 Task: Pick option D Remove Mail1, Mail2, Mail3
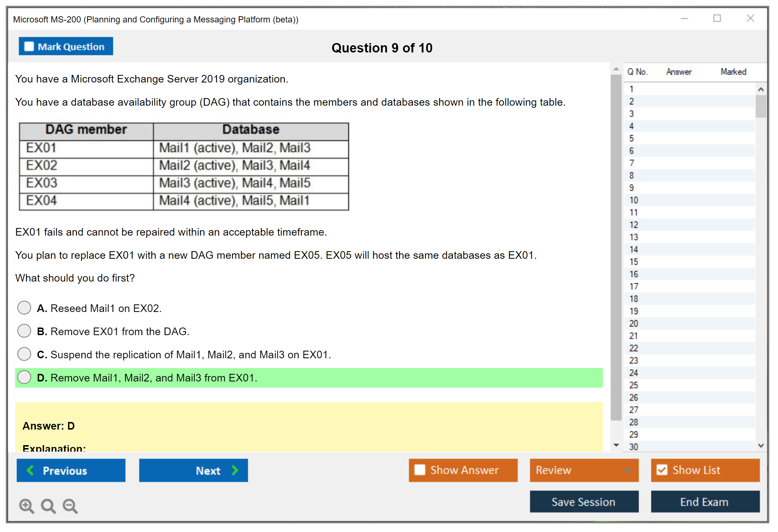[x=24, y=377]
